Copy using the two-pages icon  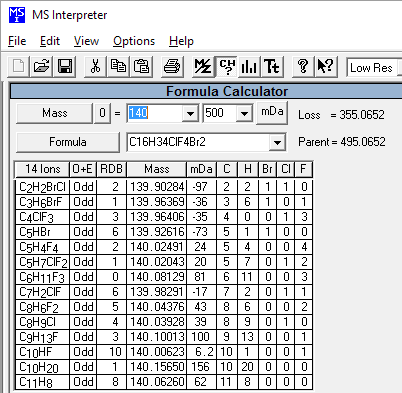point(118,66)
